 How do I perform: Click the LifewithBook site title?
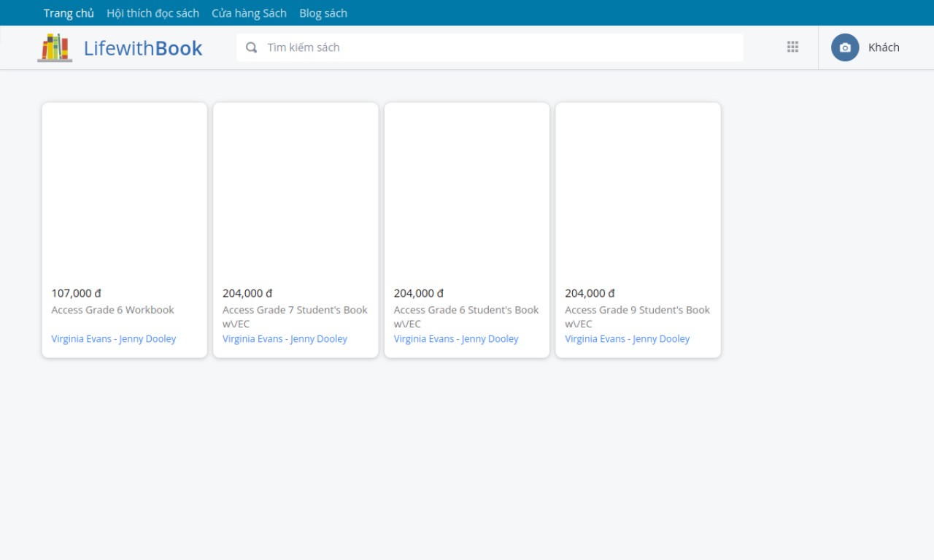coord(143,48)
